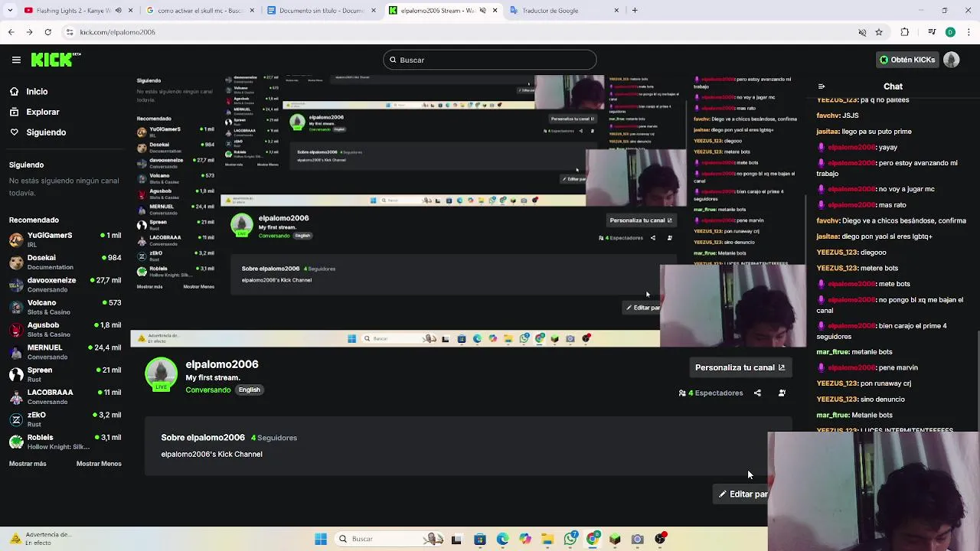Open Minecraft block icon on taskbar
Viewport: 980px width, 551px height.
[x=615, y=540]
